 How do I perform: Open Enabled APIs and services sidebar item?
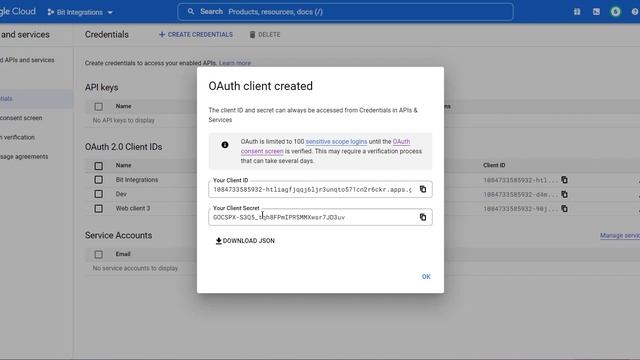[x=27, y=60]
